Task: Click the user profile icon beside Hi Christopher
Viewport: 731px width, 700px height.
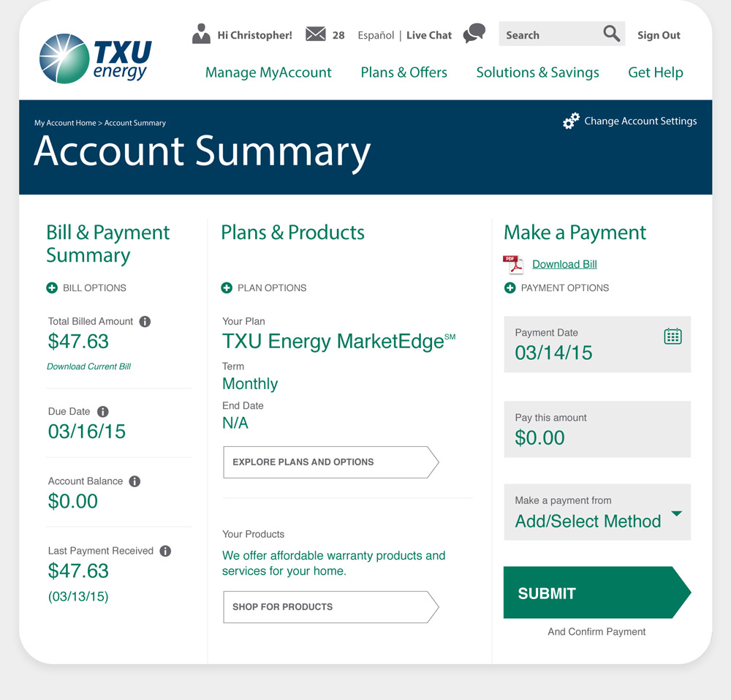Action: (x=201, y=33)
